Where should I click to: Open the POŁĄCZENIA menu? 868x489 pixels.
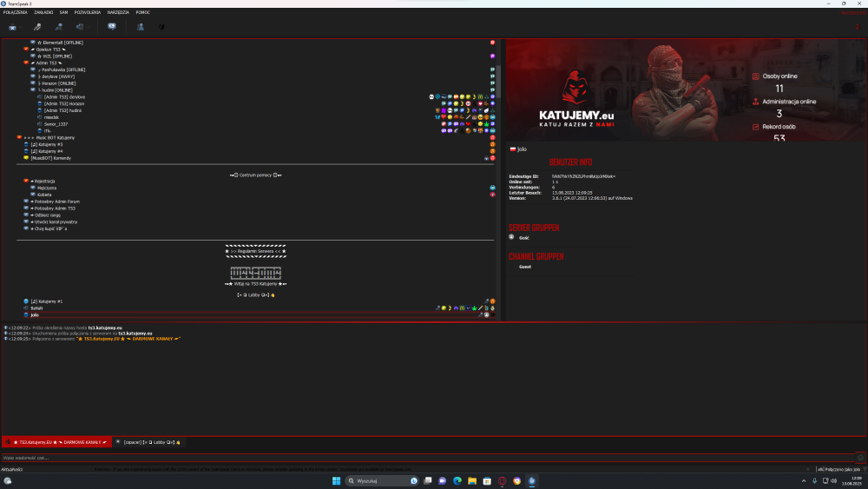[x=16, y=12]
